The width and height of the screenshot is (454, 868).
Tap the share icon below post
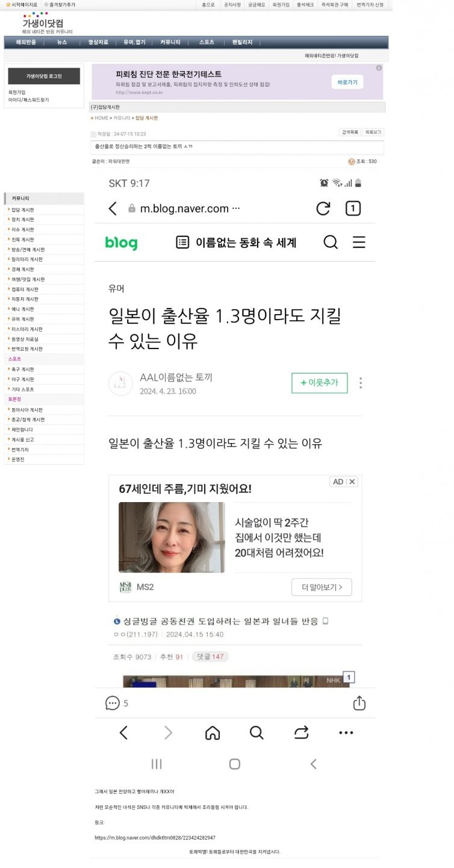pyautogui.click(x=359, y=703)
